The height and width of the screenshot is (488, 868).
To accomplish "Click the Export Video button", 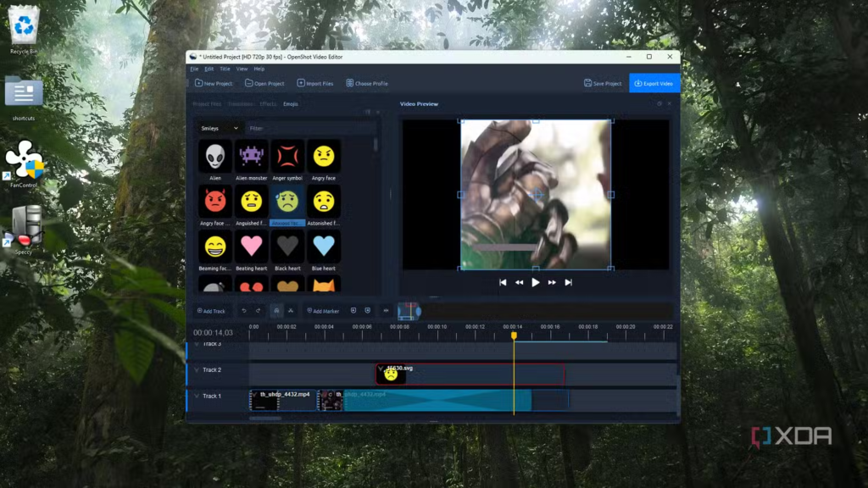I will click(654, 83).
